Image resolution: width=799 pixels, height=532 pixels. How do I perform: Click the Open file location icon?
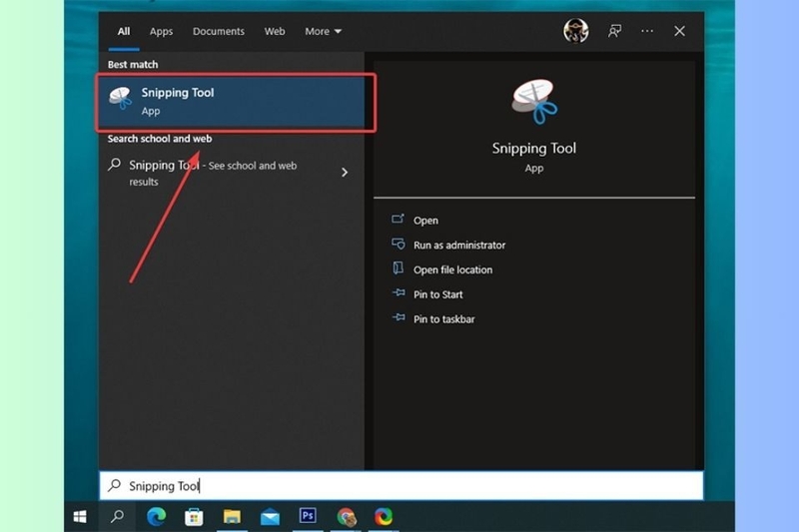tap(398, 267)
